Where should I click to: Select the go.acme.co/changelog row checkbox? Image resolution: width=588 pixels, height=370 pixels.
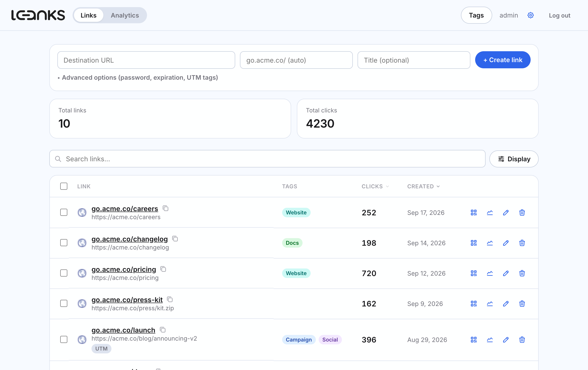tap(64, 242)
